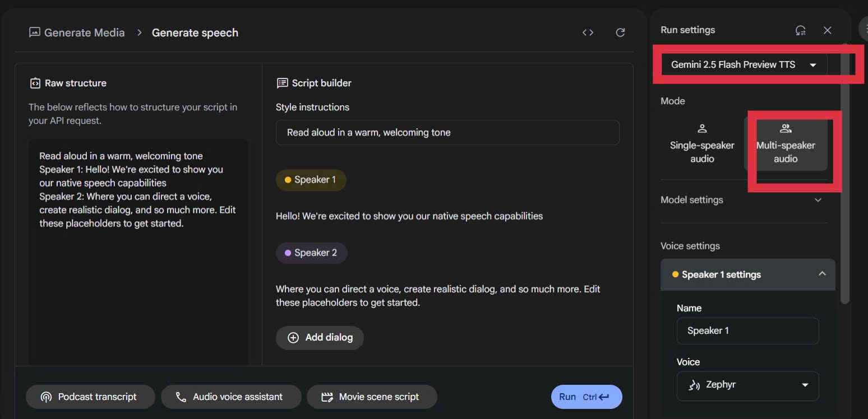This screenshot has height=419, width=868.
Task: Click the Script builder panel icon
Action: click(282, 83)
